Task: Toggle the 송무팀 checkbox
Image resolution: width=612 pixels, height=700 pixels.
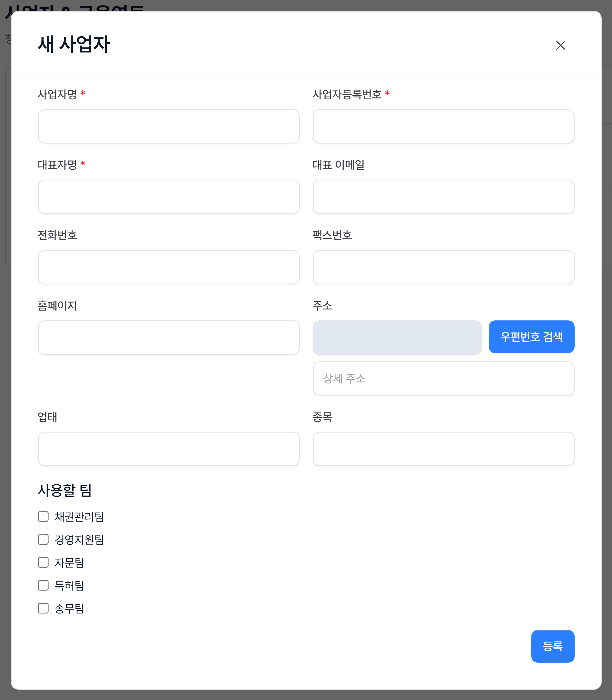Action: click(43, 608)
